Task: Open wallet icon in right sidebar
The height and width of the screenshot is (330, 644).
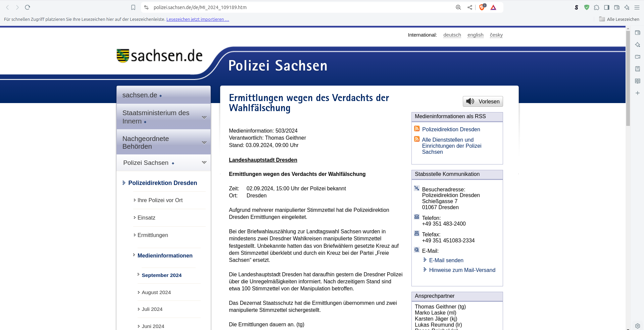Action: (x=638, y=33)
